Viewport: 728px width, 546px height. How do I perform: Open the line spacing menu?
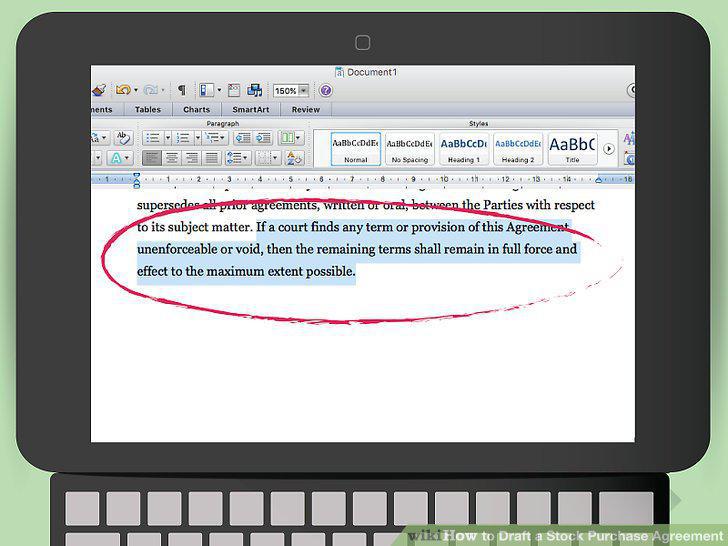(x=238, y=158)
